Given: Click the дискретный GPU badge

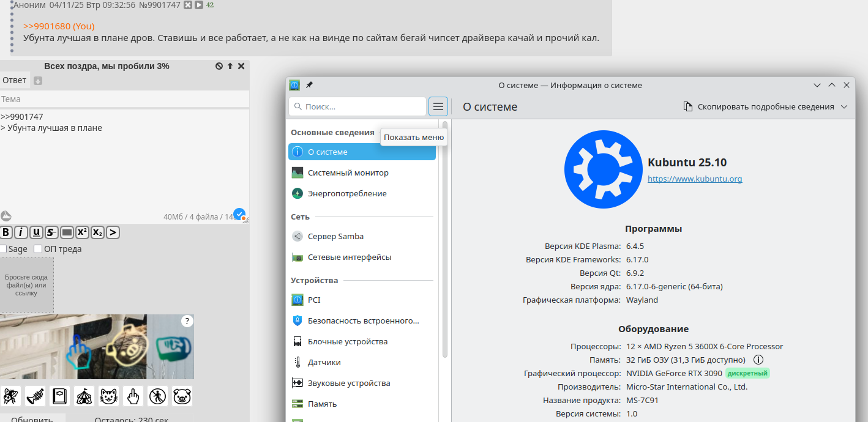Looking at the screenshot, I should 747,373.
